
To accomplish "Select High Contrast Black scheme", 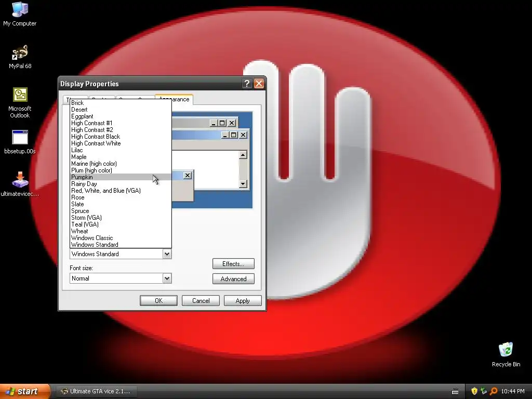I will 121,137.
